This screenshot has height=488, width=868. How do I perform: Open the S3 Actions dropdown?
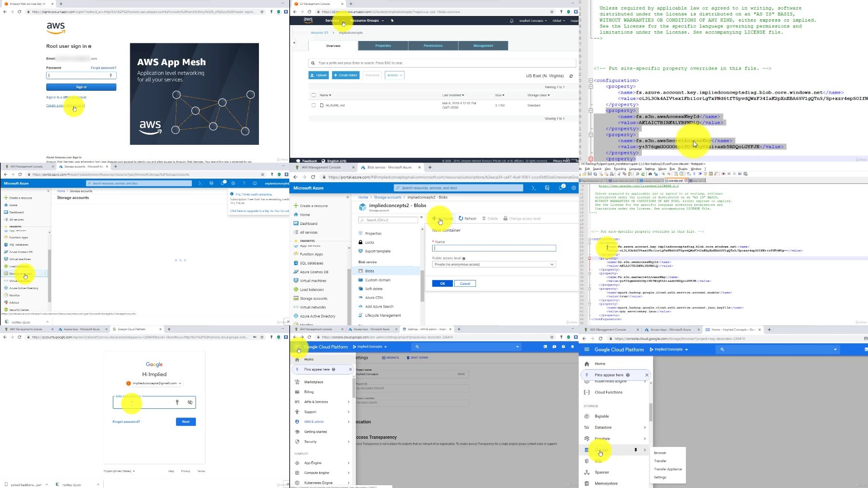coord(394,75)
